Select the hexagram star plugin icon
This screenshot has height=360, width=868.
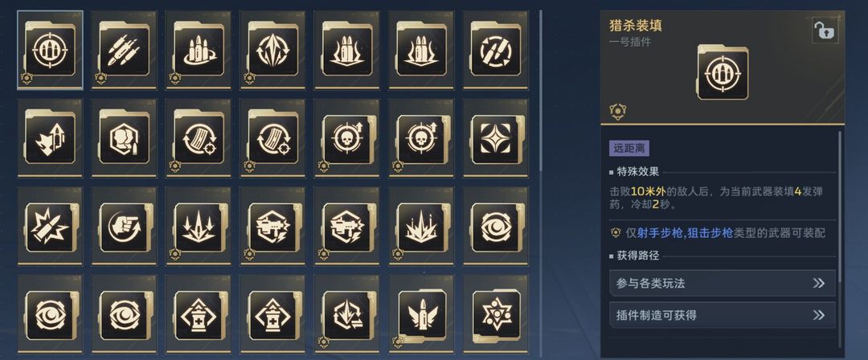pyautogui.click(x=495, y=314)
